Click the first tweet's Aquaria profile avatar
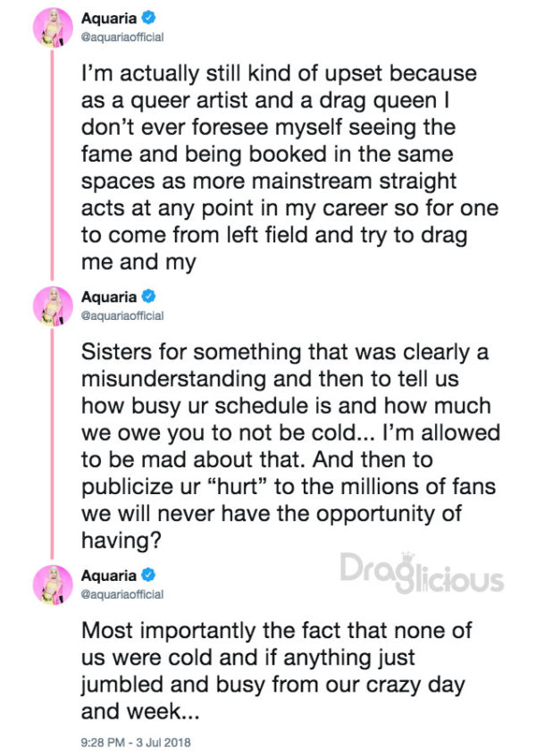Screen dimensions: 536x756 [x=53, y=28]
